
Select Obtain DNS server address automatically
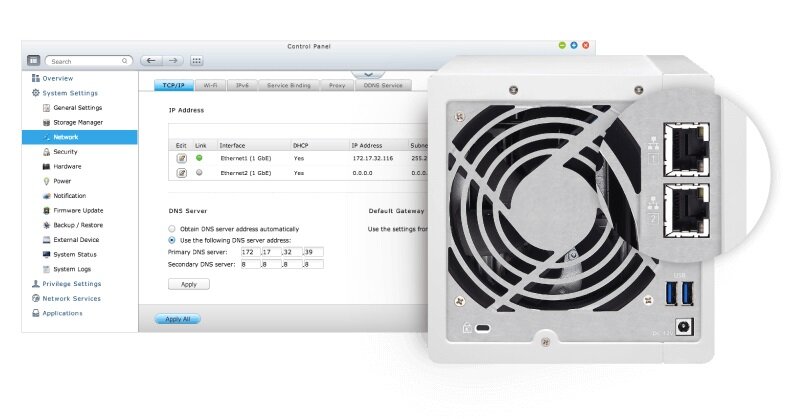pyautogui.click(x=172, y=229)
